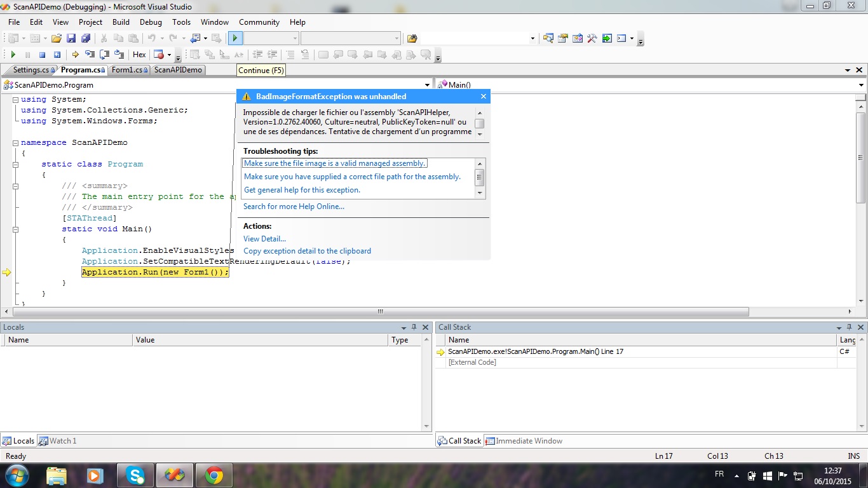Click the 'View Detail...' action link
Image resolution: width=868 pixels, height=488 pixels.
(x=264, y=239)
